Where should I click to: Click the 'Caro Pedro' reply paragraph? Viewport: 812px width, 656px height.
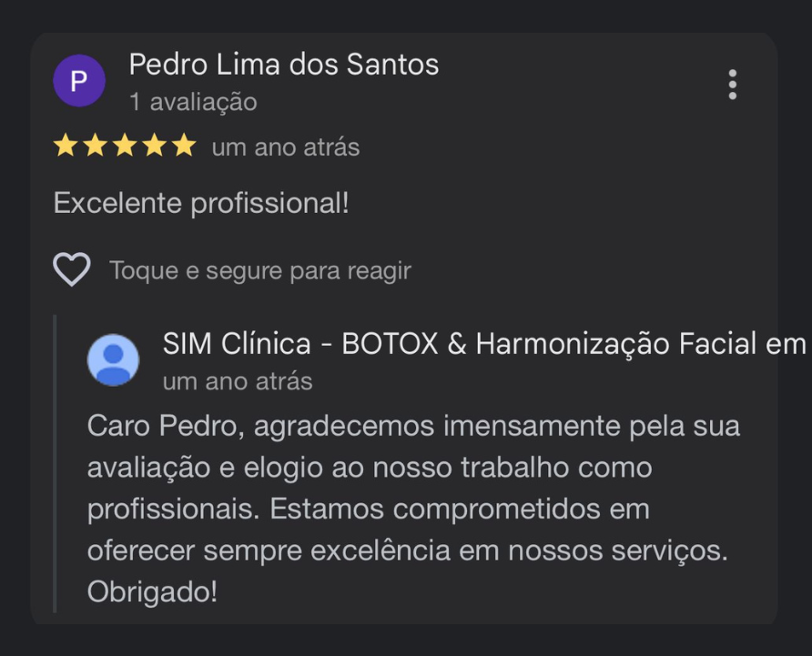414,509
